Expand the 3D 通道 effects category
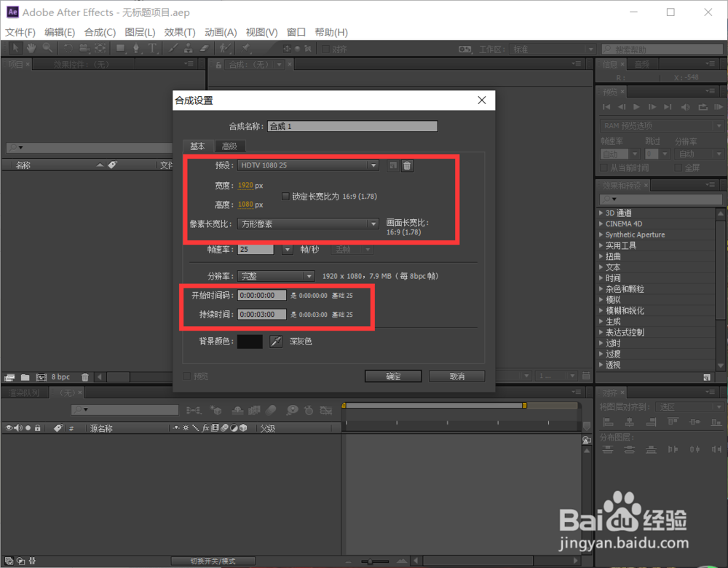 click(x=601, y=213)
